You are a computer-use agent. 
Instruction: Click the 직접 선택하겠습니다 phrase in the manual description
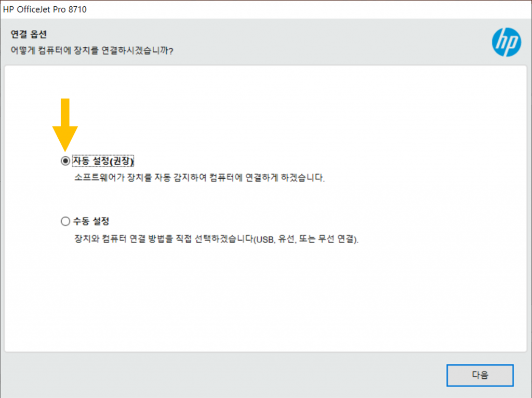click(216, 239)
